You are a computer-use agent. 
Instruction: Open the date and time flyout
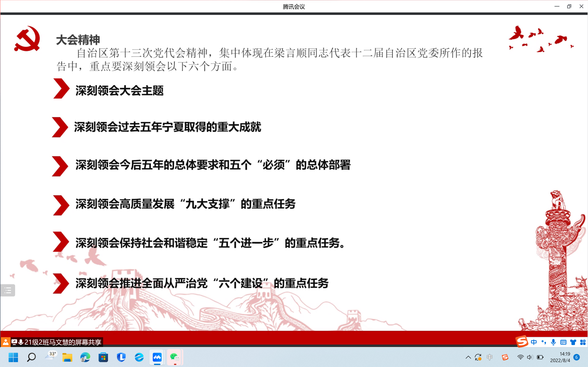coord(560,357)
